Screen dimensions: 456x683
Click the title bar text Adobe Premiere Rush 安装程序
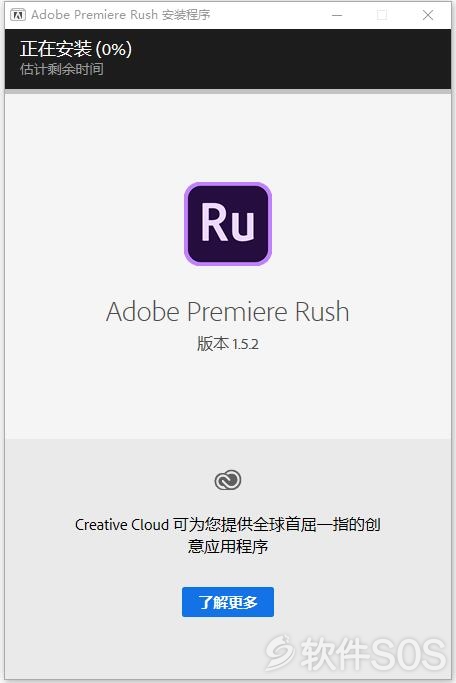(121, 15)
